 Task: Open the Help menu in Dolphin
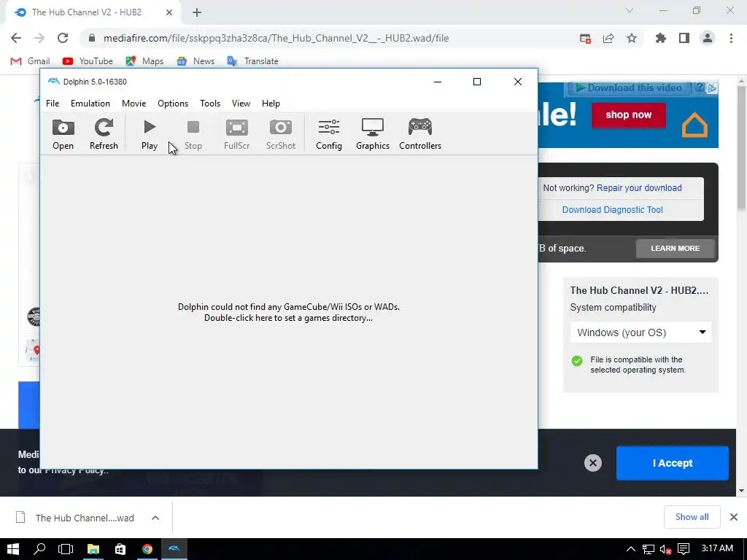pos(271,104)
